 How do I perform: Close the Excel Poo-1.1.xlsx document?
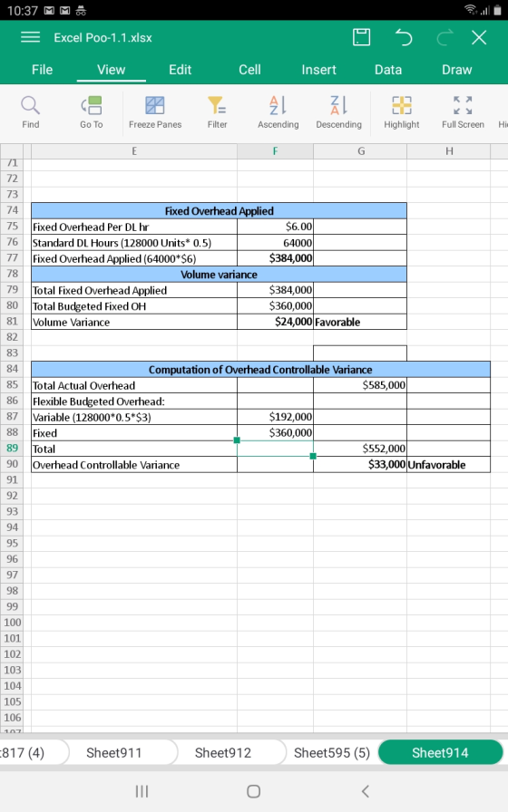pyautogui.click(x=479, y=37)
